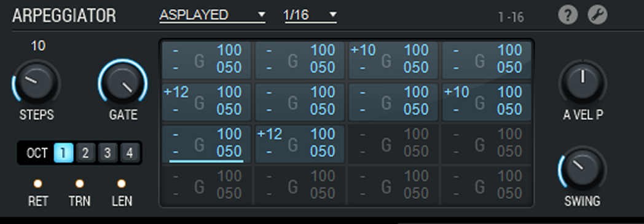Open the 1/16 rate dropdown

(311, 15)
